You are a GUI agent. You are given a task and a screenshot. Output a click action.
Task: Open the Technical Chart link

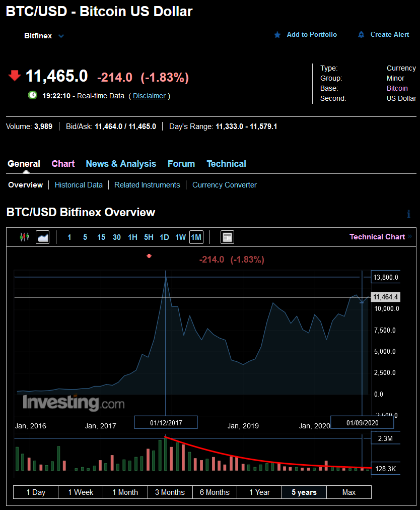tap(377, 237)
